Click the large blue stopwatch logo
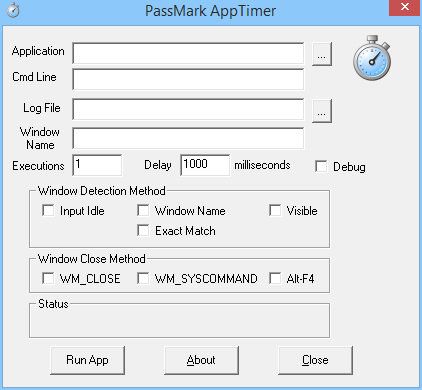 coord(372,58)
